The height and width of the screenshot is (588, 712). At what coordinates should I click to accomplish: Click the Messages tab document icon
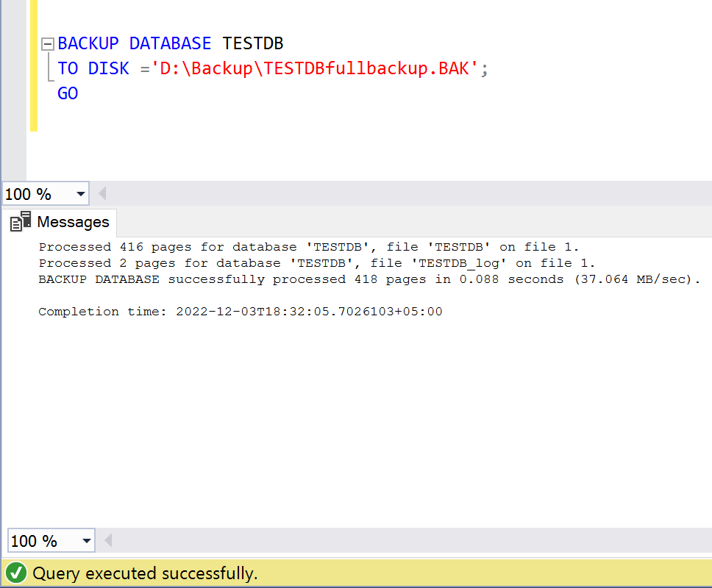point(21,221)
